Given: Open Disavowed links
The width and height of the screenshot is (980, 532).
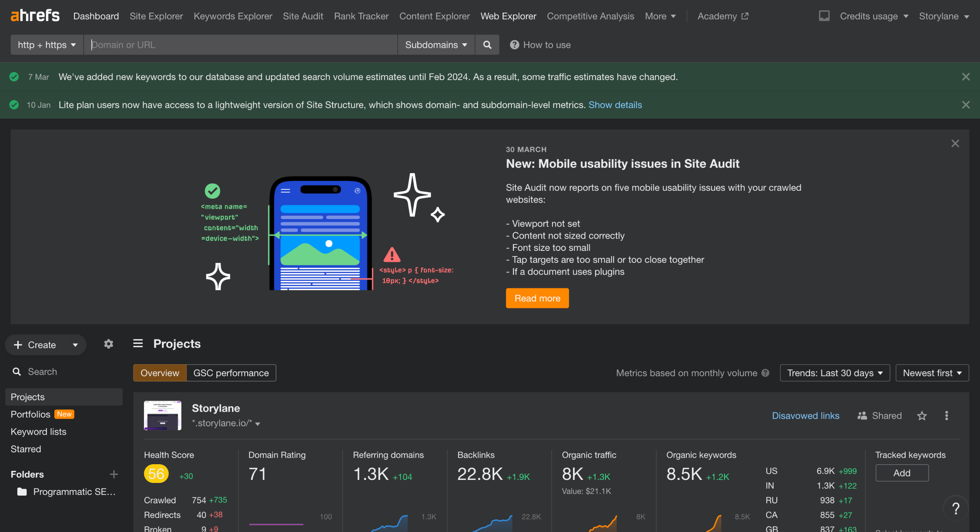Looking at the screenshot, I should tap(805, 416).
